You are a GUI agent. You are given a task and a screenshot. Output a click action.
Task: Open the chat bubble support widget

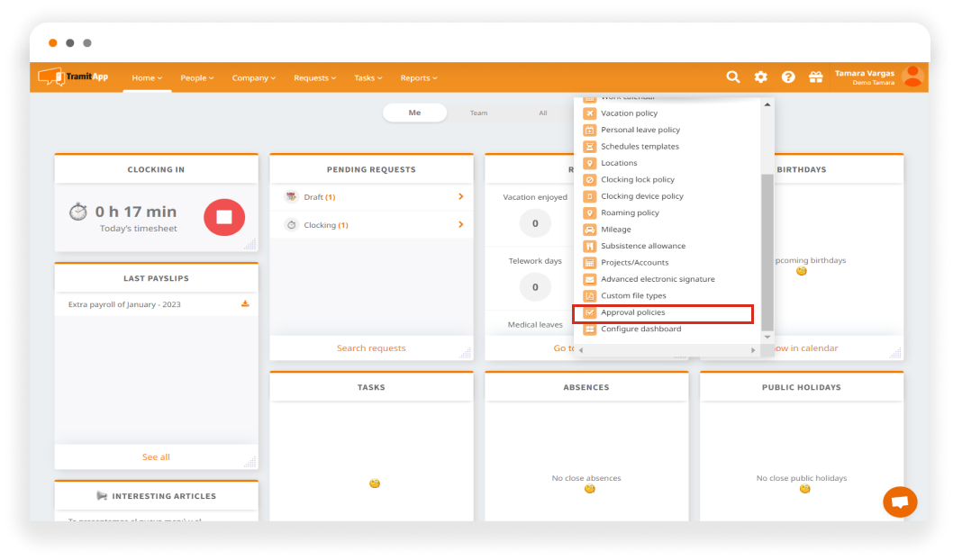(x=899, y=501)
